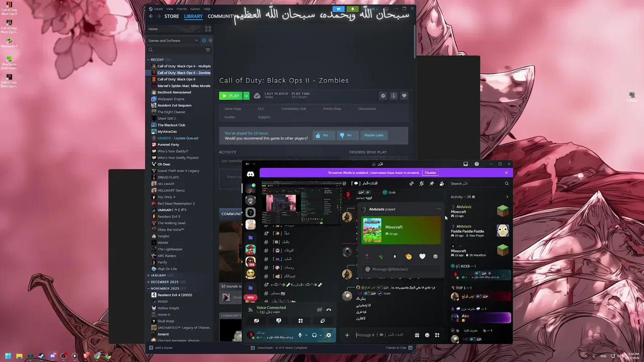Open the Steam announcements megaphone button
The width and height of the screenshot is (644, 362).
tap(339, 9)
